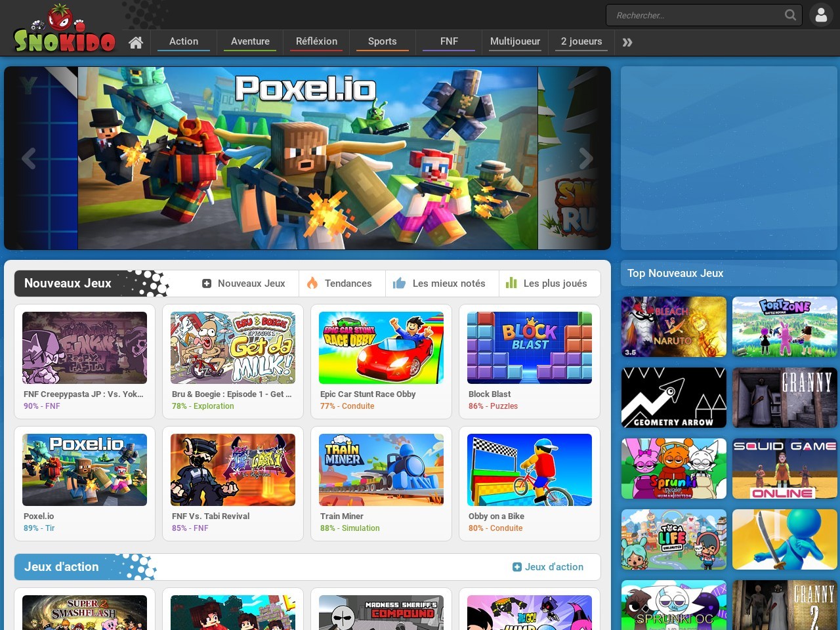Viewport: 840px width, 630px height.
Task: Click the plus icon beside Jeux d'action link
Action: [517, 567]
